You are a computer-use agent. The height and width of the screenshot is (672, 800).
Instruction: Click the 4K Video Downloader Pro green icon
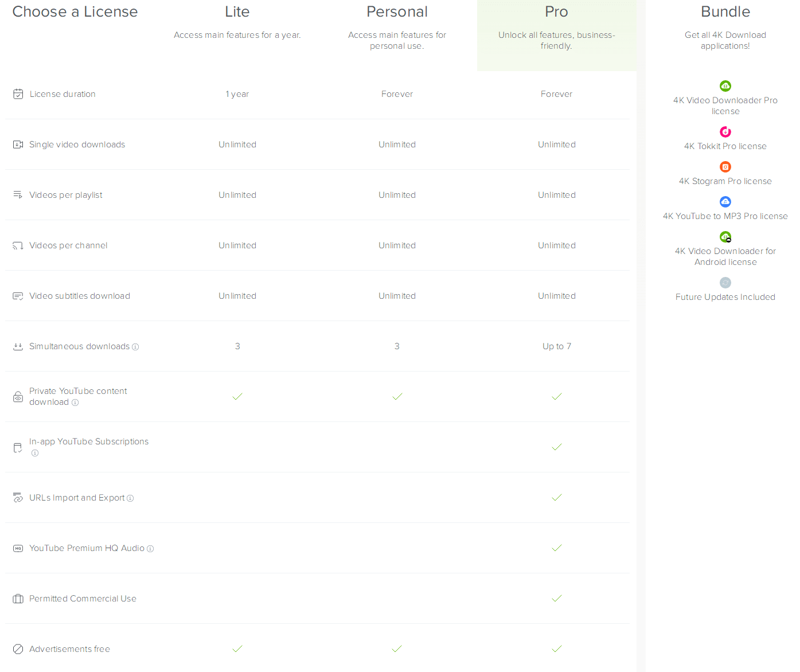point(725,86)
